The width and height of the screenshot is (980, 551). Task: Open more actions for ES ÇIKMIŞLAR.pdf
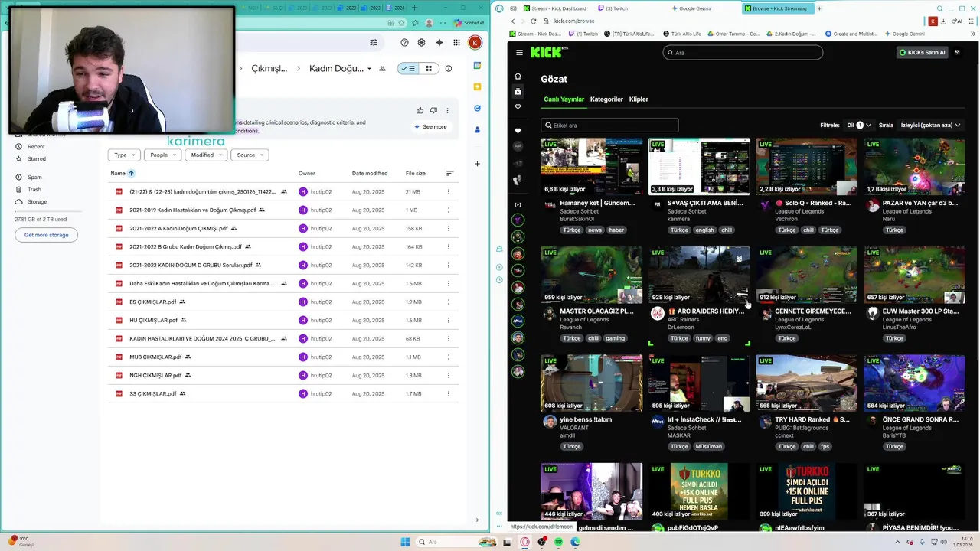449,302
